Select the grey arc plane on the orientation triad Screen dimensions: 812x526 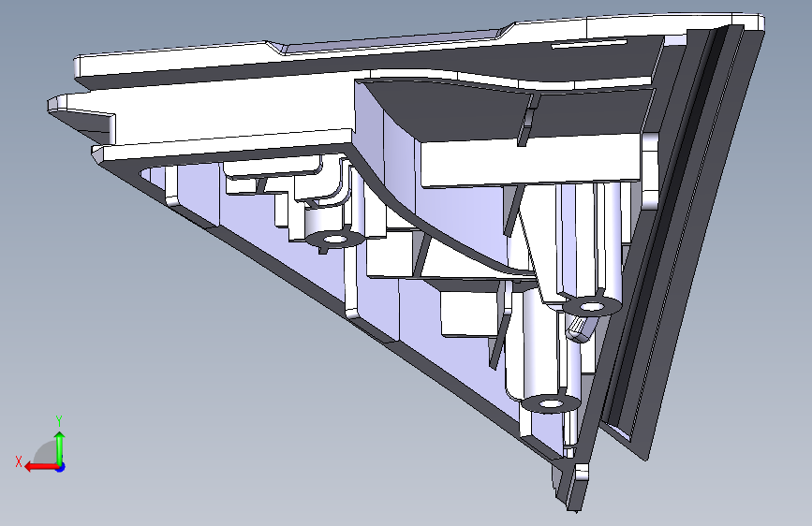click(x=46, y=452)
